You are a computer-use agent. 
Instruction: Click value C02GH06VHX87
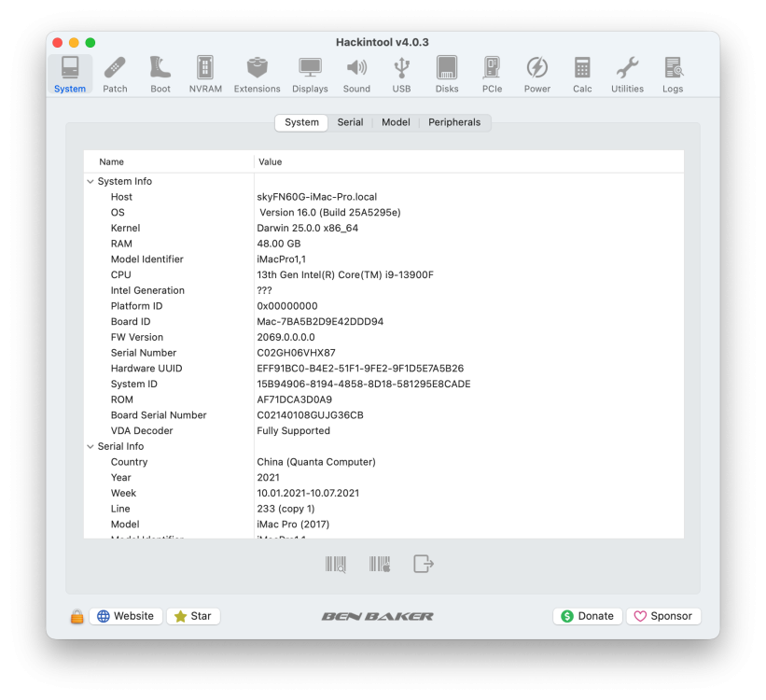coord(296,353)
